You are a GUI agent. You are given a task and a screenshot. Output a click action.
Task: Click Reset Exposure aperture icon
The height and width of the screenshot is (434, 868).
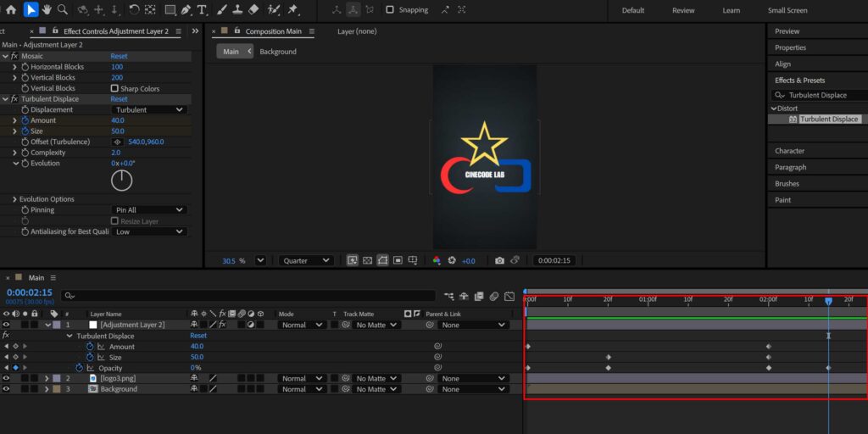[452, 261]
